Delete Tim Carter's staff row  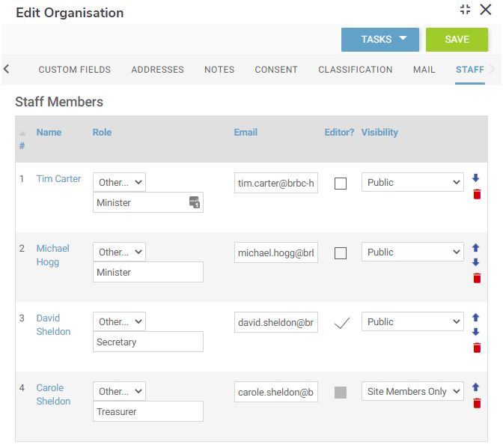pos(476,195)
